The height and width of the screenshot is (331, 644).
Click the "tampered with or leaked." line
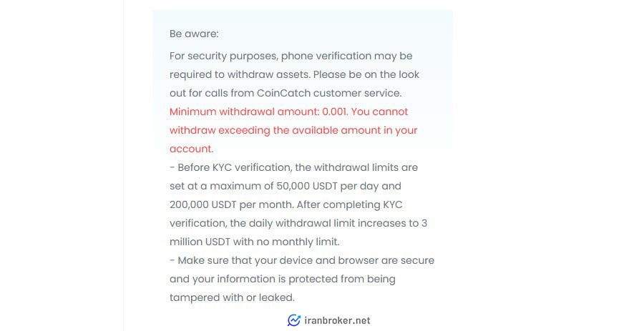232,298
